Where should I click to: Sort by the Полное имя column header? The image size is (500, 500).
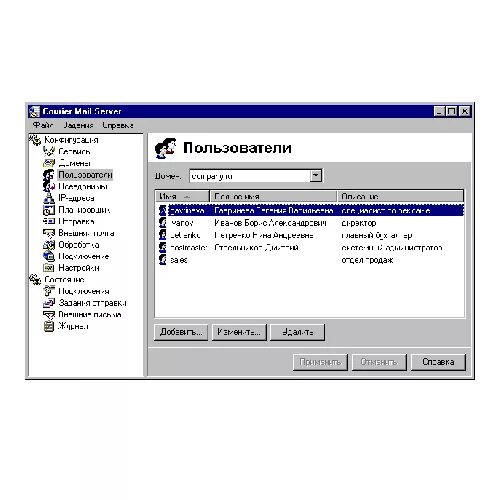tap(273, 196)
